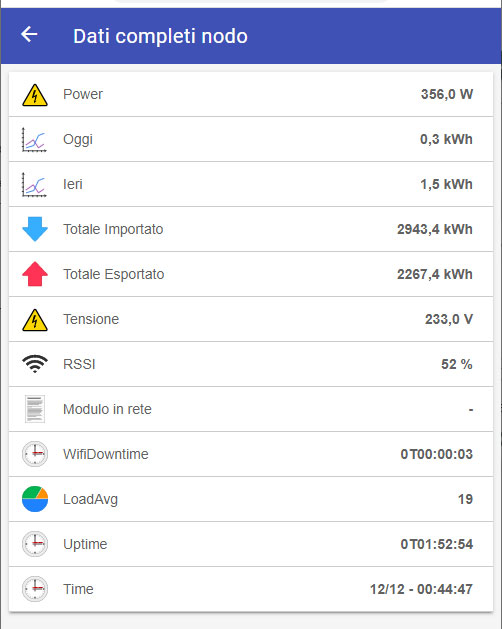Select the 356,0 W power value
This screenshot has height=629, width=502.
coord(447,94)
